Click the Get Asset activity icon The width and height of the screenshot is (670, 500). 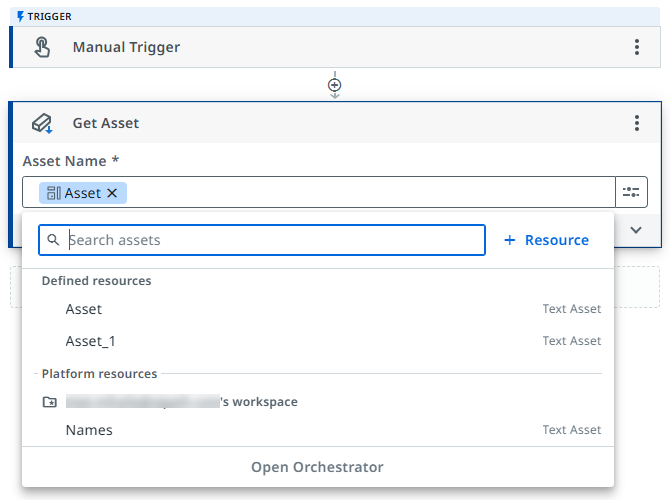tap(41, 123)
